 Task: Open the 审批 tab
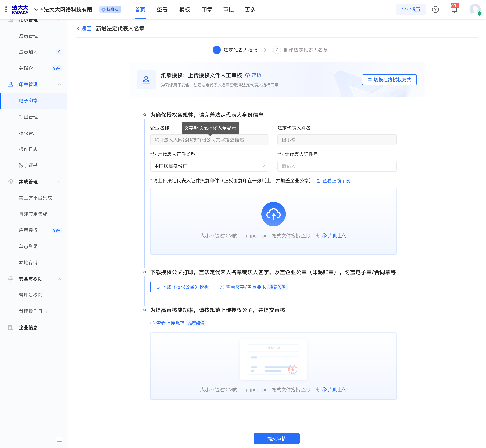click(x=228, y=9)
